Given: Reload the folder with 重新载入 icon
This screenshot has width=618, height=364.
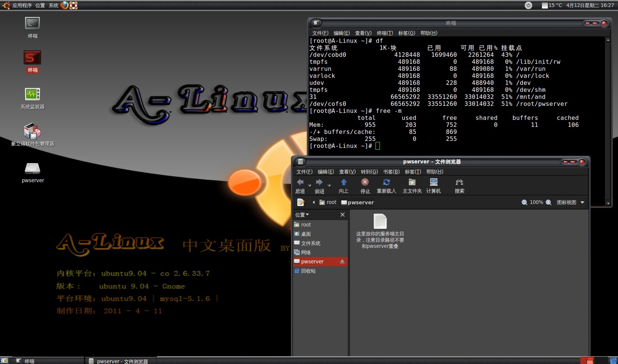Looking at the screenshot, I should pos(386,183).
